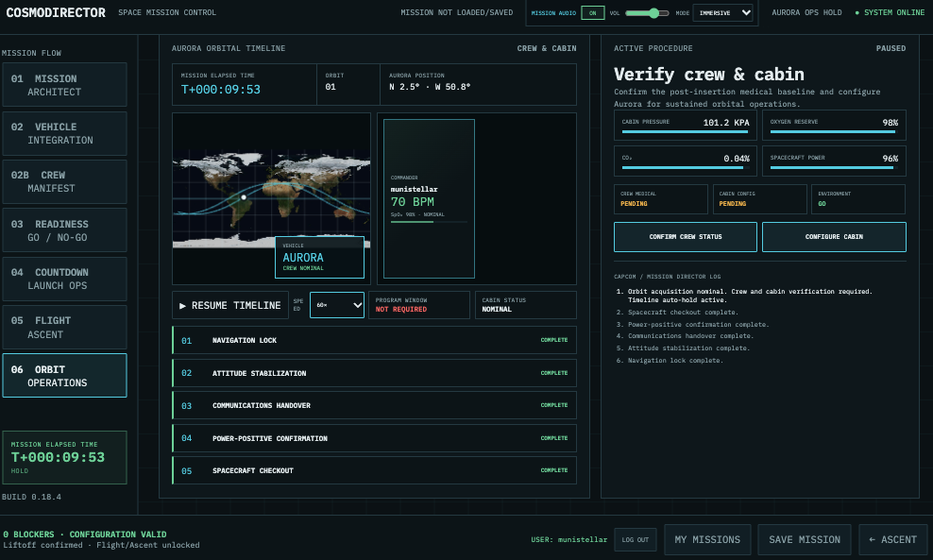Click the Oxygen Reserve 98% gauge
This screenshot has width=933, height=560.
(834, 125)
